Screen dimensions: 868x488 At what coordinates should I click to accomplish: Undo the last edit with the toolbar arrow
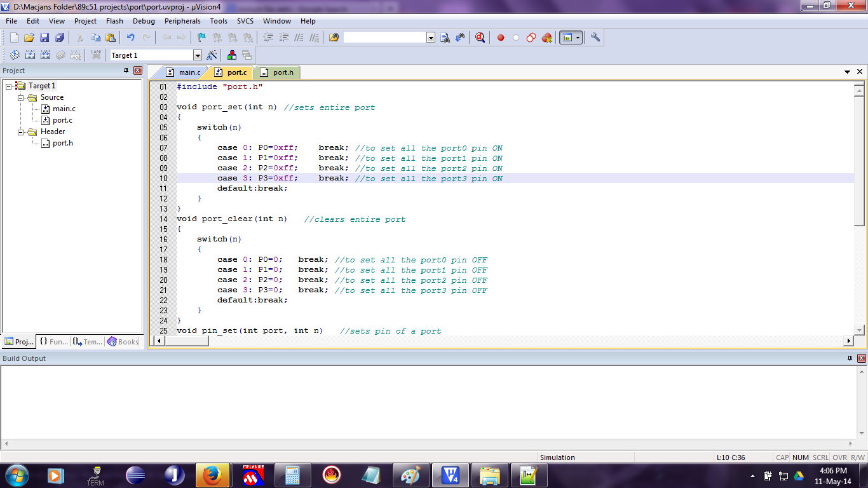click(131, 37)
